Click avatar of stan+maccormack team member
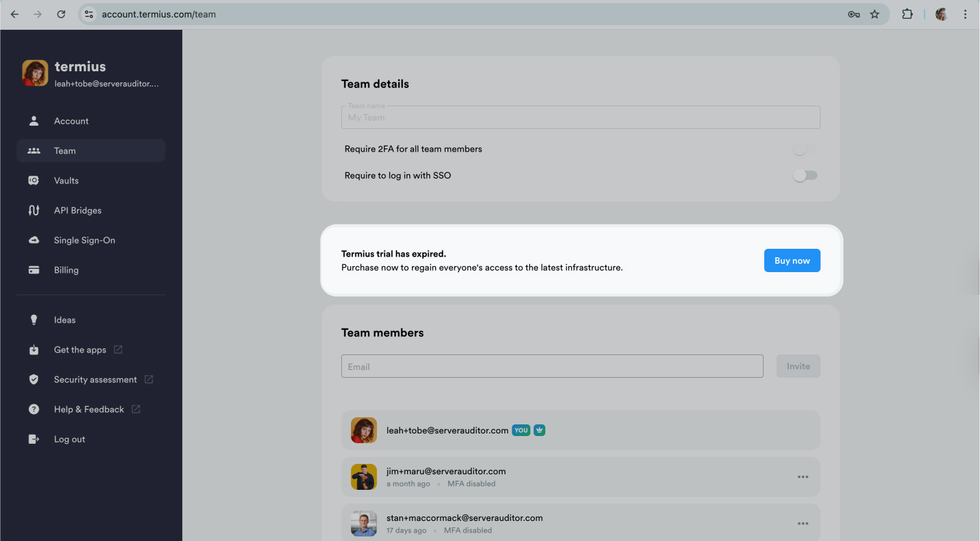980x541 pixels. point(364,524)
